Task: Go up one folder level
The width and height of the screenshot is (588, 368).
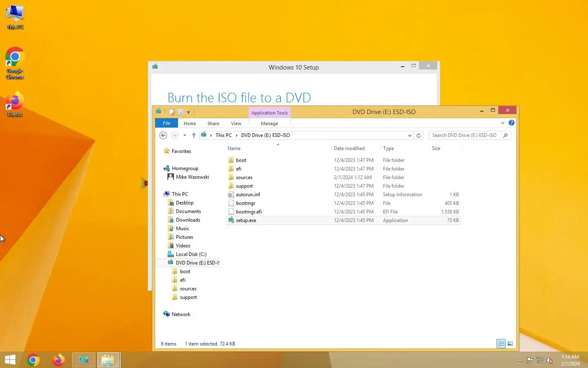Action: (194, 135)
